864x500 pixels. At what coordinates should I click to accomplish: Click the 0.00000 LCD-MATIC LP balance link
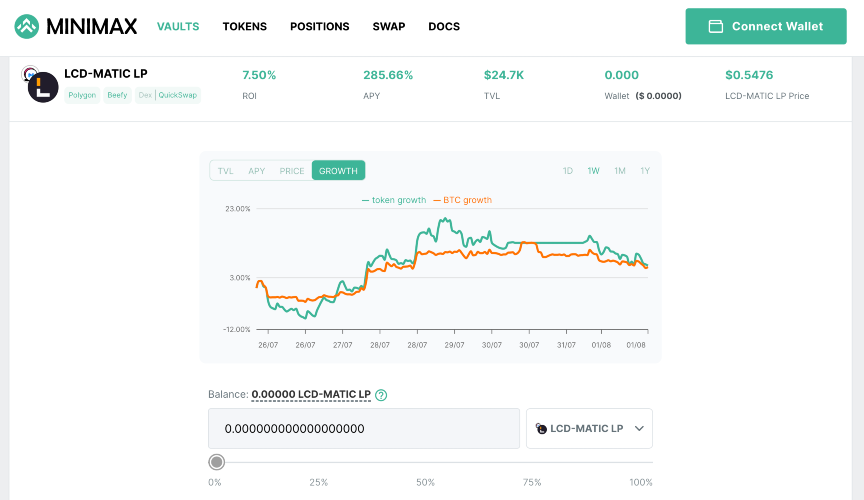[311, 395]
